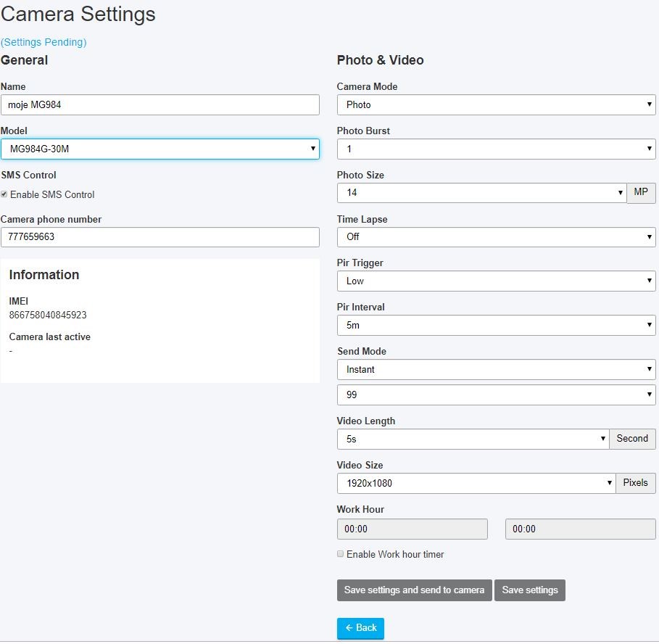The width and height of the screenshot is (659, 644).
Task: Toggle Enable SMS Control checkbox
Action: click(4, 194)
